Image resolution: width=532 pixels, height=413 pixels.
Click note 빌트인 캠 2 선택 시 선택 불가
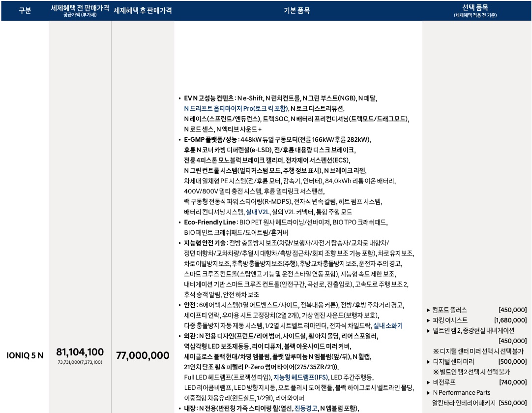tap(472, 372)
